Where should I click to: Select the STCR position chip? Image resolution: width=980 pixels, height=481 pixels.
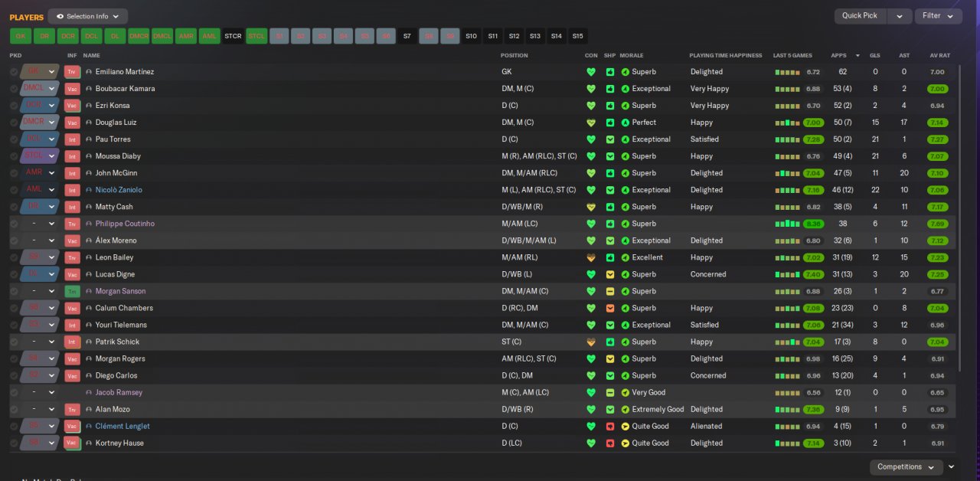[x=233, y=36]
